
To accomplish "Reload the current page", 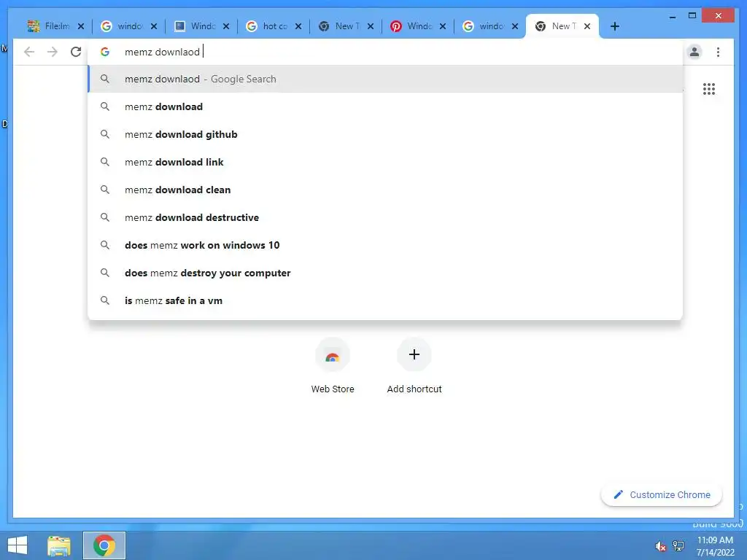I will (x=76, y=52).
